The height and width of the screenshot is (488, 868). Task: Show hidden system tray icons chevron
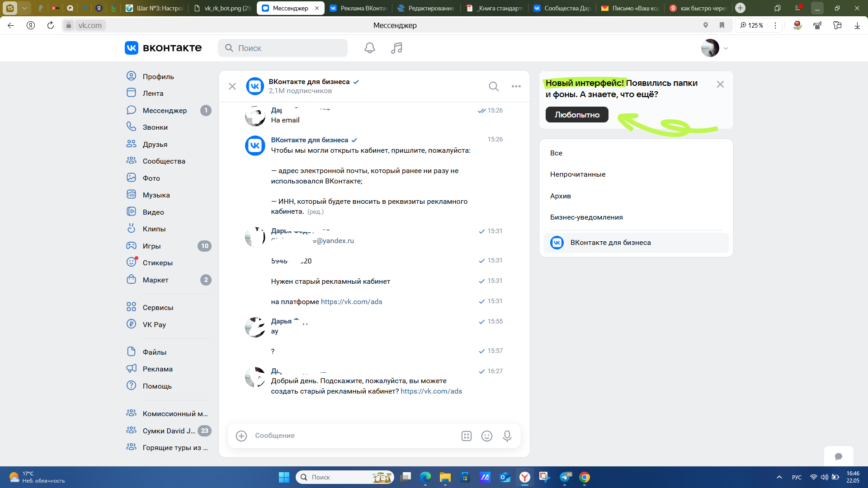coord(779,477)
